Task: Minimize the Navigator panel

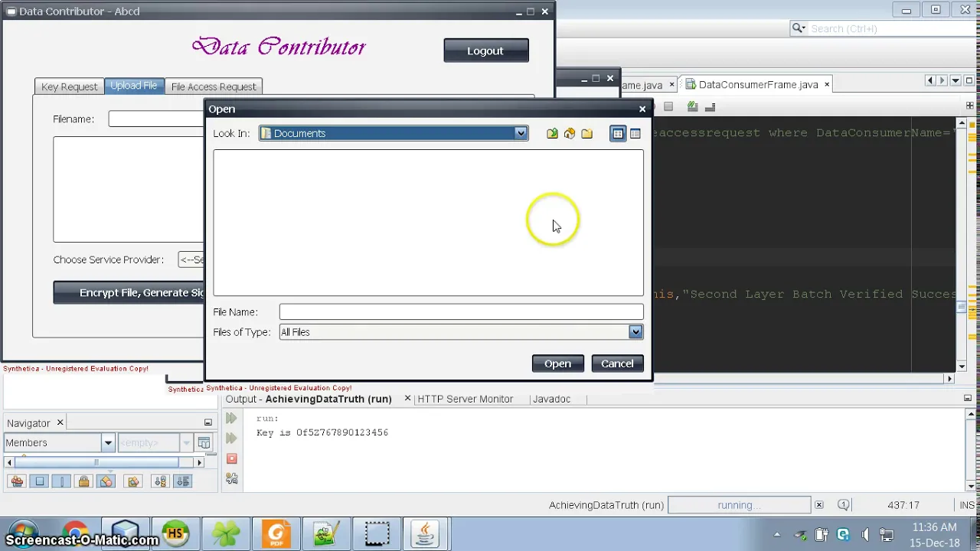Action: pos(207,422)
